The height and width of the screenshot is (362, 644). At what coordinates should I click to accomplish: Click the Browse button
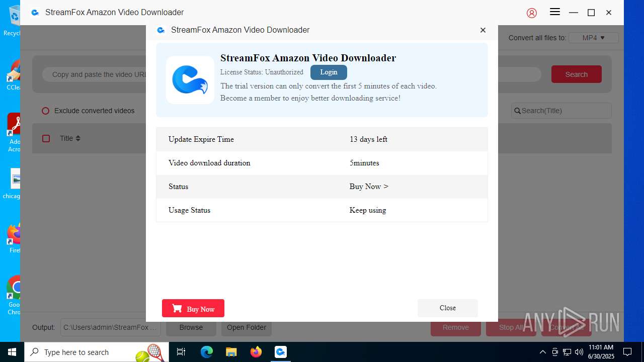(191, 327)
